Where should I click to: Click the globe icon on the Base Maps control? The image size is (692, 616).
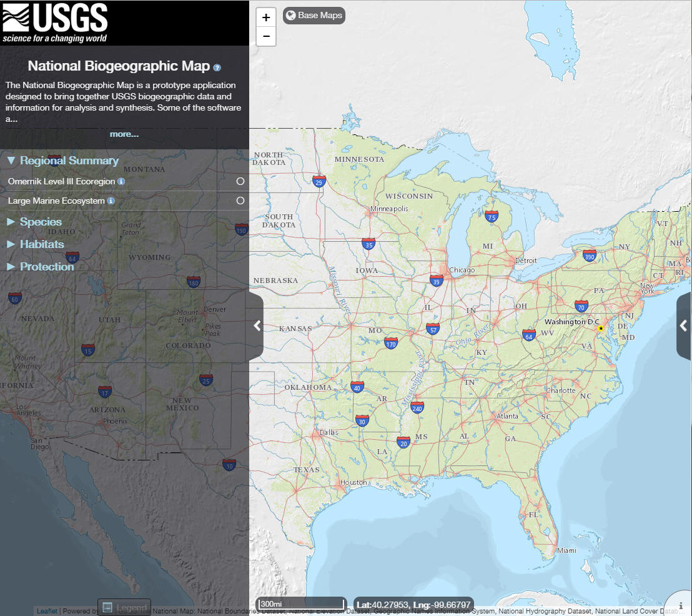click(x=290, y=15)
